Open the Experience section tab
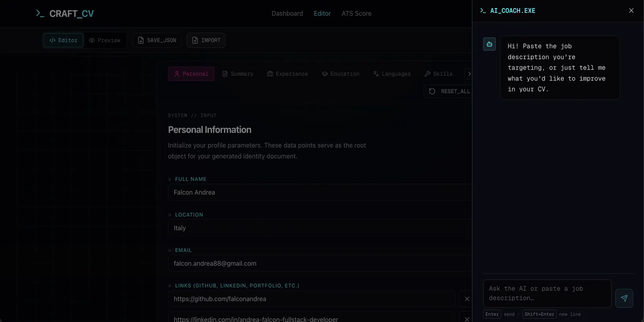The height and width of the screenshot is (322, 644). [x=287, y=74]
